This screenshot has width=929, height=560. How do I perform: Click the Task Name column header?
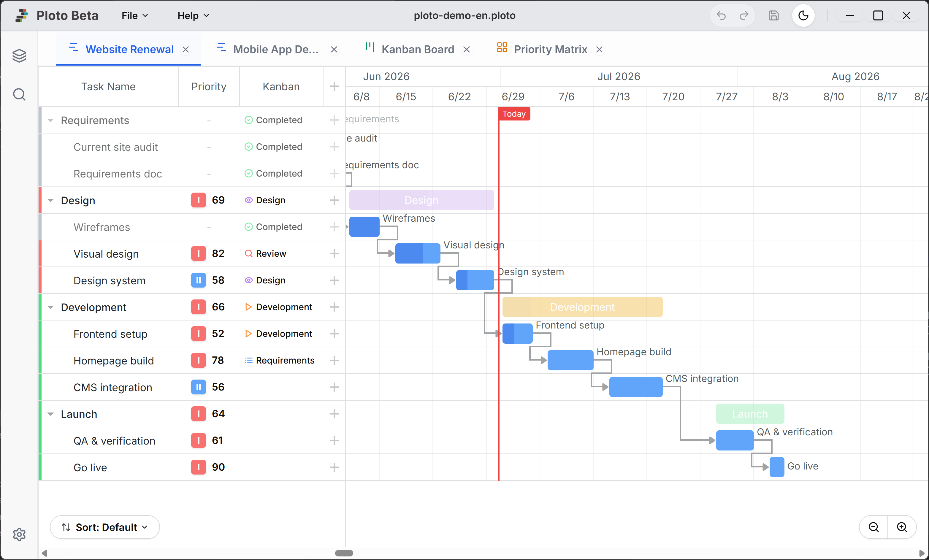[x=109, y=86]
